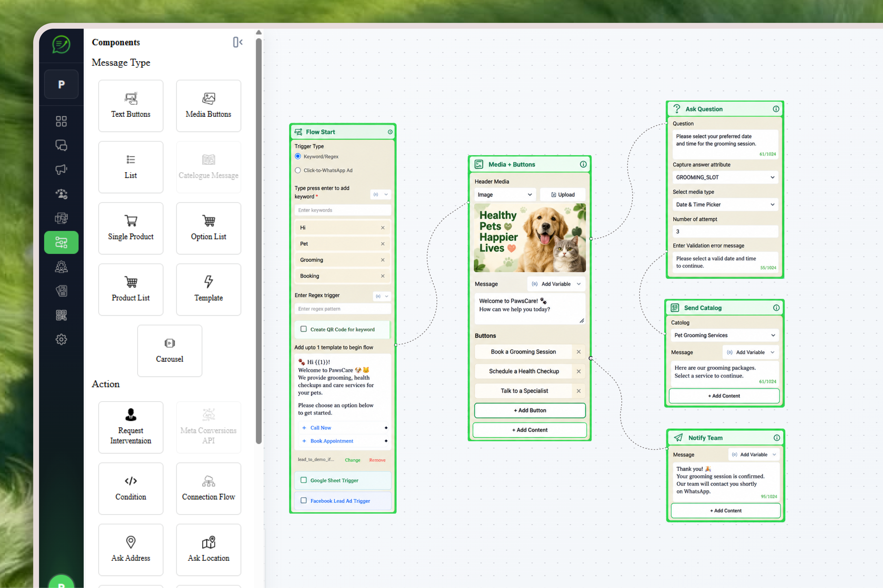Add a Template component
The image size is (883, 588).
[x=208, y=289]
